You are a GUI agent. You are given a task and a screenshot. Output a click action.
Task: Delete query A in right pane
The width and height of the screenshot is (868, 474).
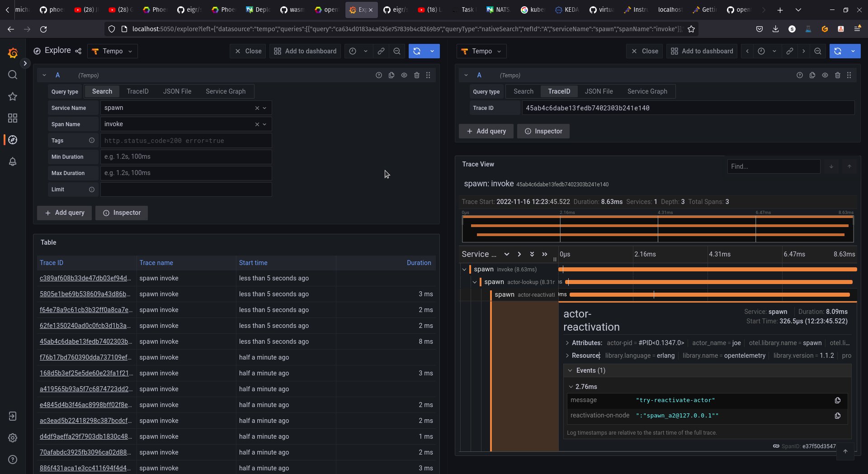coord(838,75)
